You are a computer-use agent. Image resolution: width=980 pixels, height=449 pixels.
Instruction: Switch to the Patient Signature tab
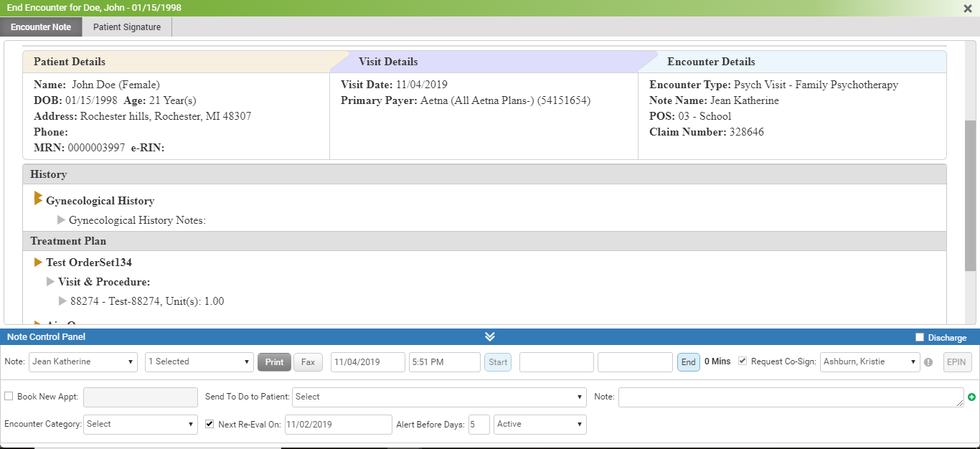click(127, 27)
